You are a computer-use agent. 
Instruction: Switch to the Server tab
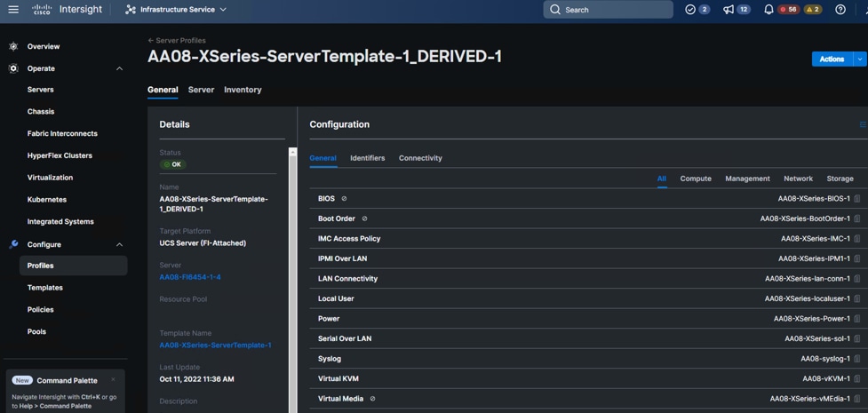(201, 90)
